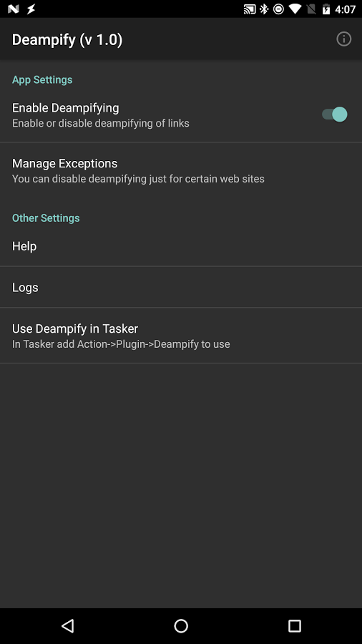Tap the Enable Deampifying row label
This screenshot has width=362, height=644.
point(66,108)
